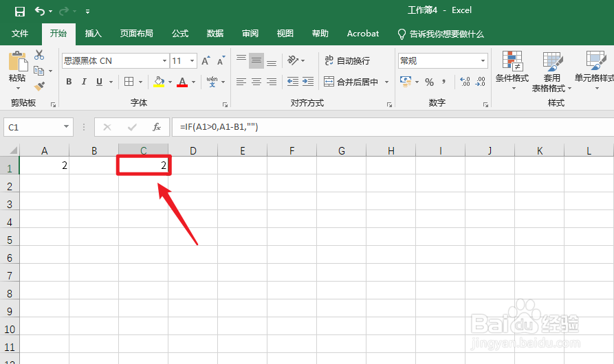Increase indent in alignment group
Viewport: 614px width, 364px height.
tap(308, 81)
